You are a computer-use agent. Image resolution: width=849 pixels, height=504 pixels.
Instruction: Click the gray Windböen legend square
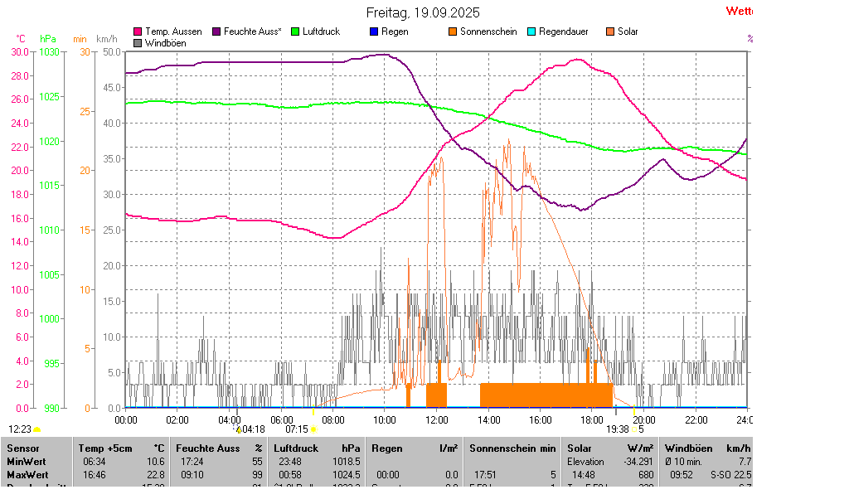coord(138,42)
